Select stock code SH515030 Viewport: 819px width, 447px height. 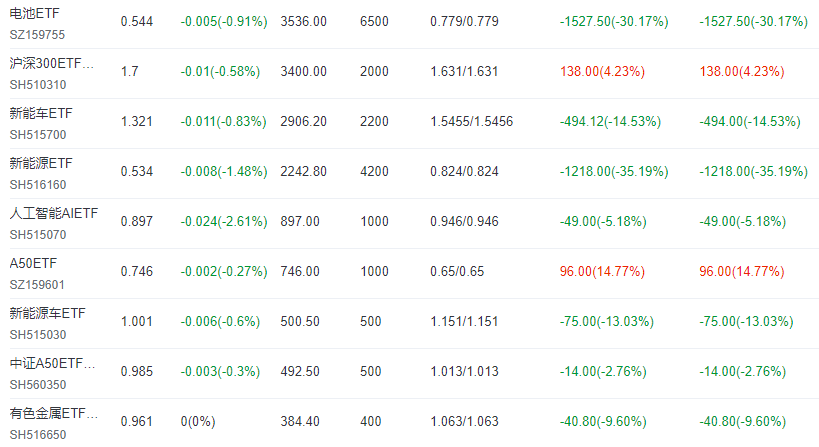click(38, 335)
